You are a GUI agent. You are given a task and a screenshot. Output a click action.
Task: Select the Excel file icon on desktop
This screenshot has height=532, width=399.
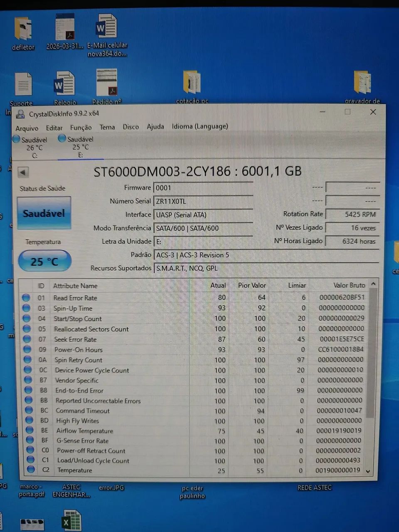71,521
